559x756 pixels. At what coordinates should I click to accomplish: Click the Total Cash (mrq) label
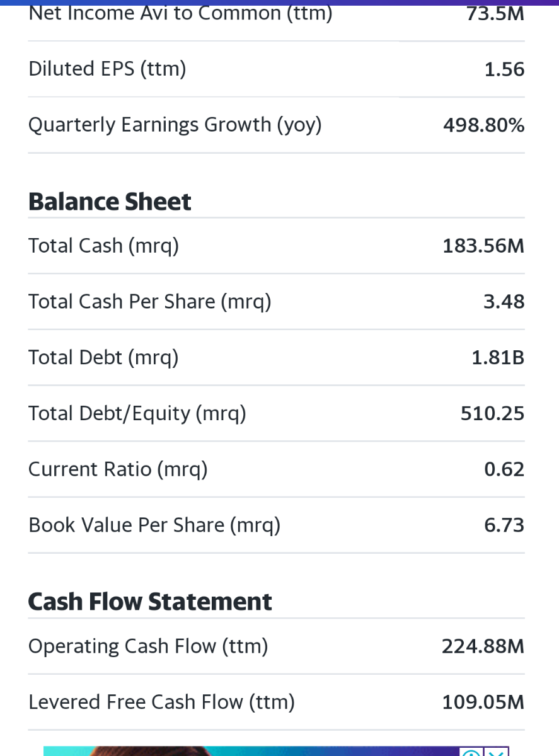[103, 246]
